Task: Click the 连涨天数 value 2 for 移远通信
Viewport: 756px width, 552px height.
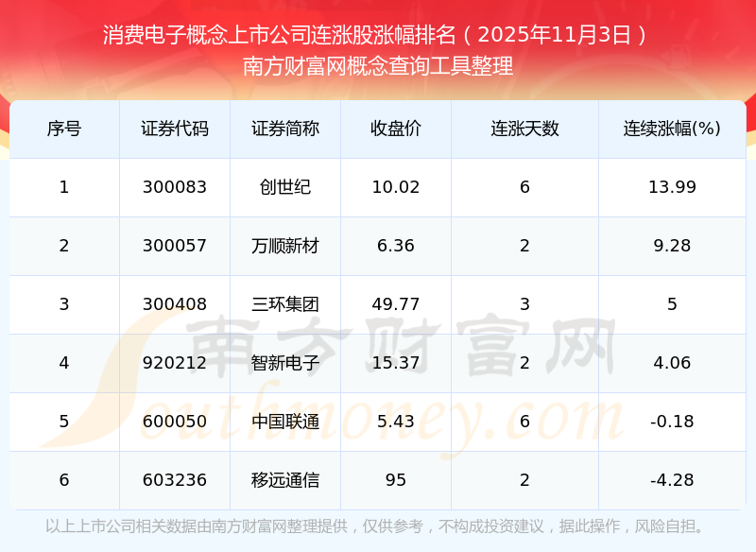Action: 525,480
